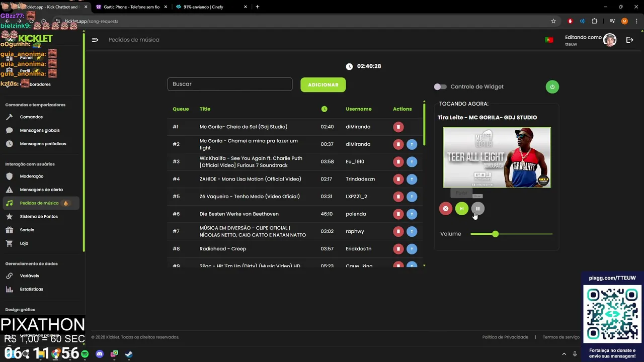Sort queue by the duration clock column

pos(324,109)
